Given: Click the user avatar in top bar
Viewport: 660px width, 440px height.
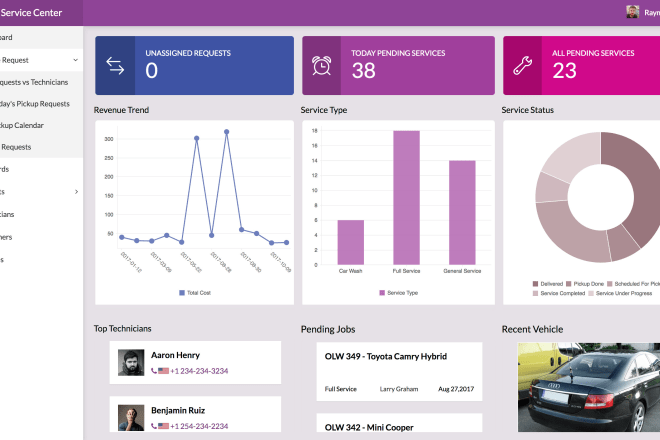Looking at the screenshot, I should [x=633, y=12].
